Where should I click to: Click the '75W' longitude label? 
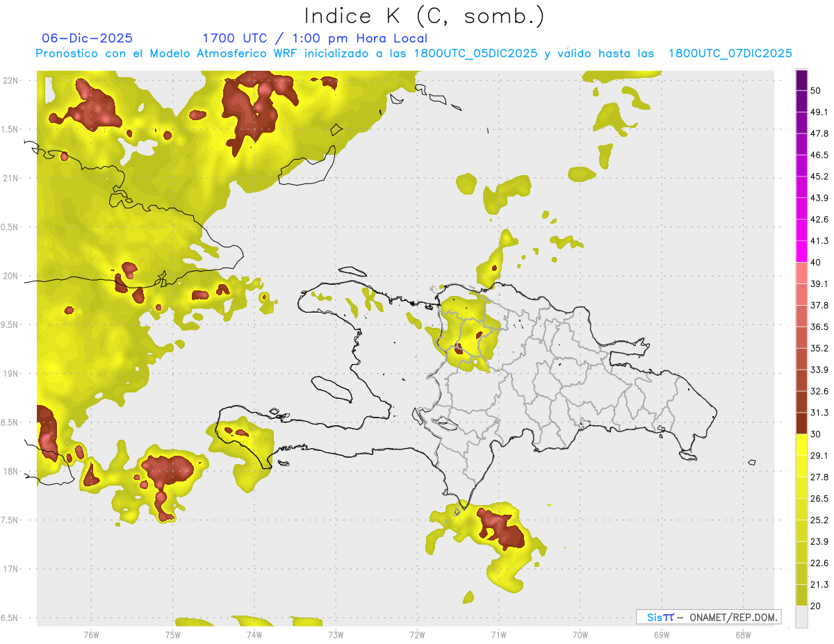click(x=172, y=634)
